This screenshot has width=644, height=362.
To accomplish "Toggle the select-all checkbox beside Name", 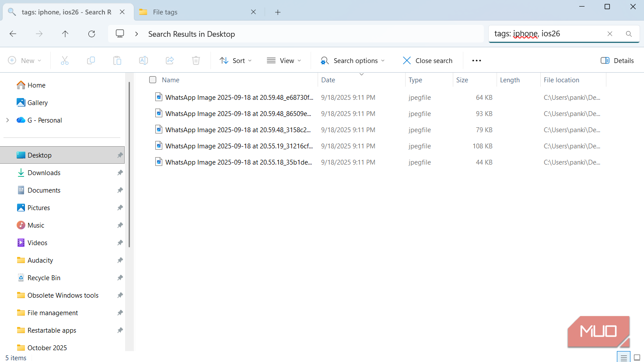I will [153, 80].
